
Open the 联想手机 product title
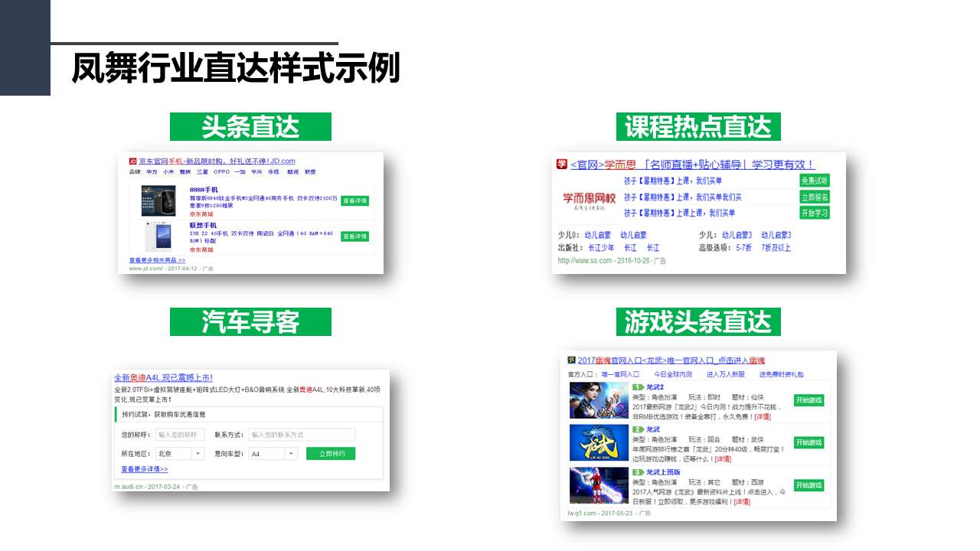coord(203,225)
